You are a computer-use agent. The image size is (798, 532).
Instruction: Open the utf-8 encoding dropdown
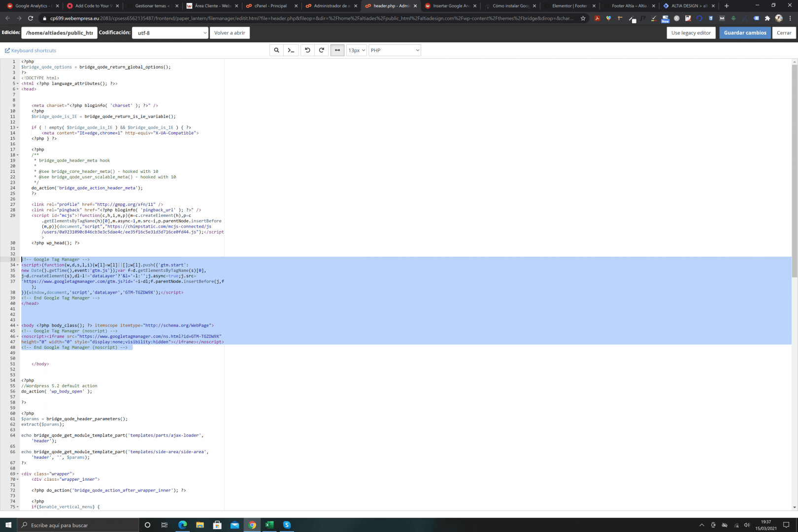point(170,33)
